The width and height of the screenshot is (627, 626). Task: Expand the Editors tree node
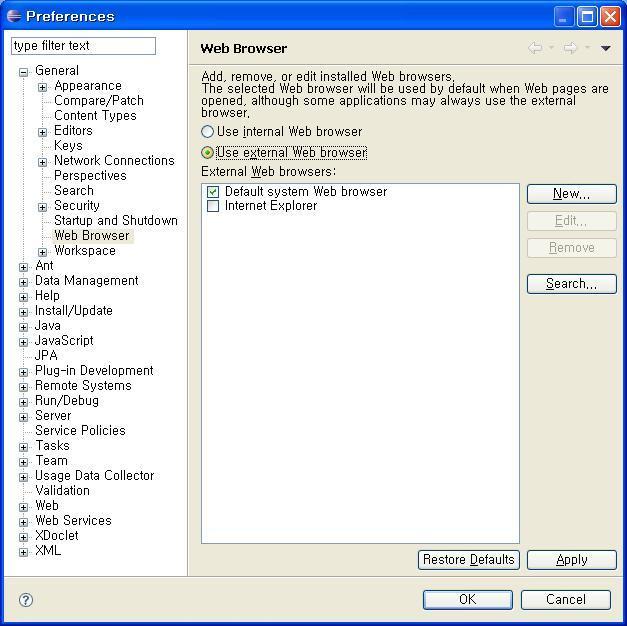(x=42, y=132)
